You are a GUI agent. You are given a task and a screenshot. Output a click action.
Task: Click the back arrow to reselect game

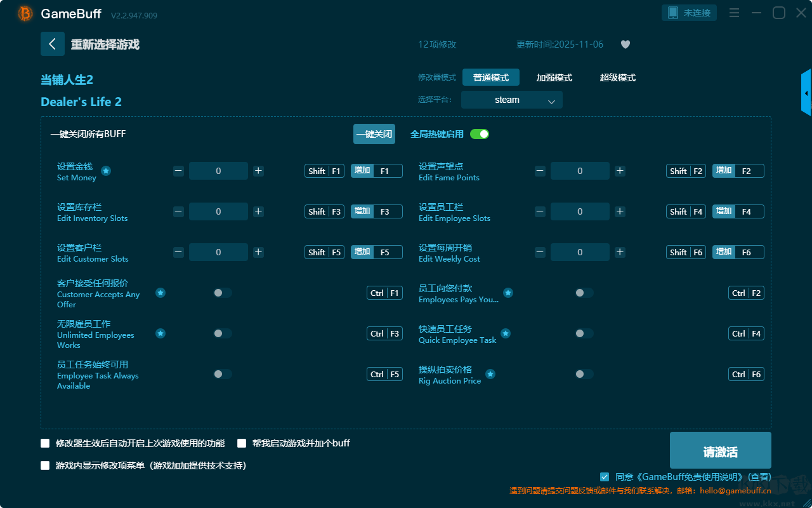53,44
